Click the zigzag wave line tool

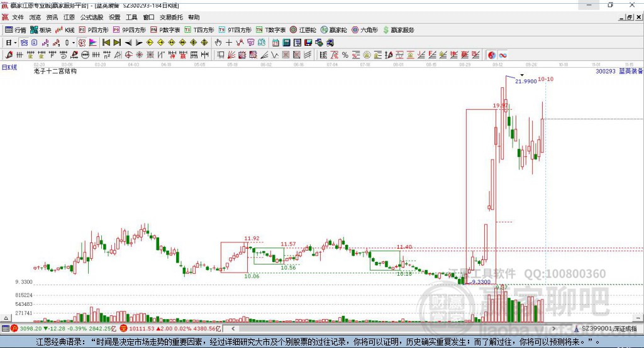click(x=275, y=55)
